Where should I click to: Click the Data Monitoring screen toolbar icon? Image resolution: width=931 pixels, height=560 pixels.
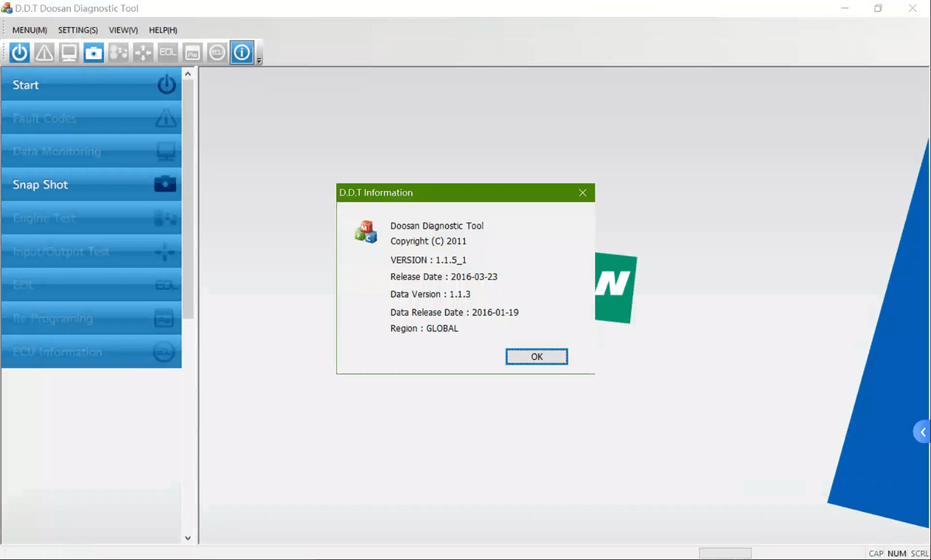click(69, 53)
